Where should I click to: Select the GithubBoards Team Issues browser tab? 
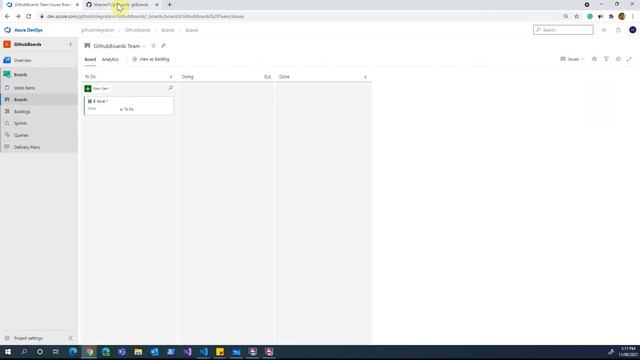point(42,4)
